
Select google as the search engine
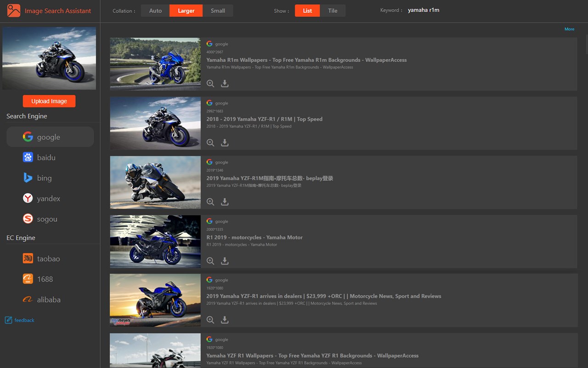[50, 137]
